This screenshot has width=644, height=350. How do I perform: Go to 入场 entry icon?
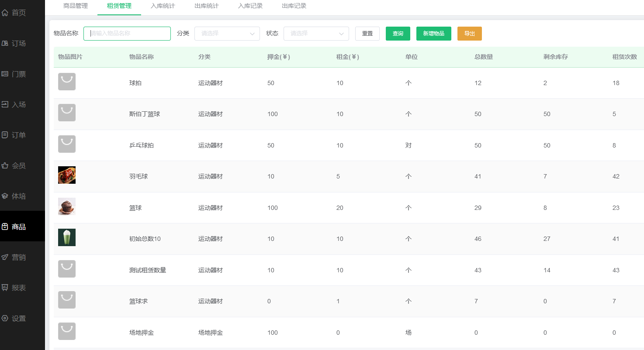click(x=5, y=105)
